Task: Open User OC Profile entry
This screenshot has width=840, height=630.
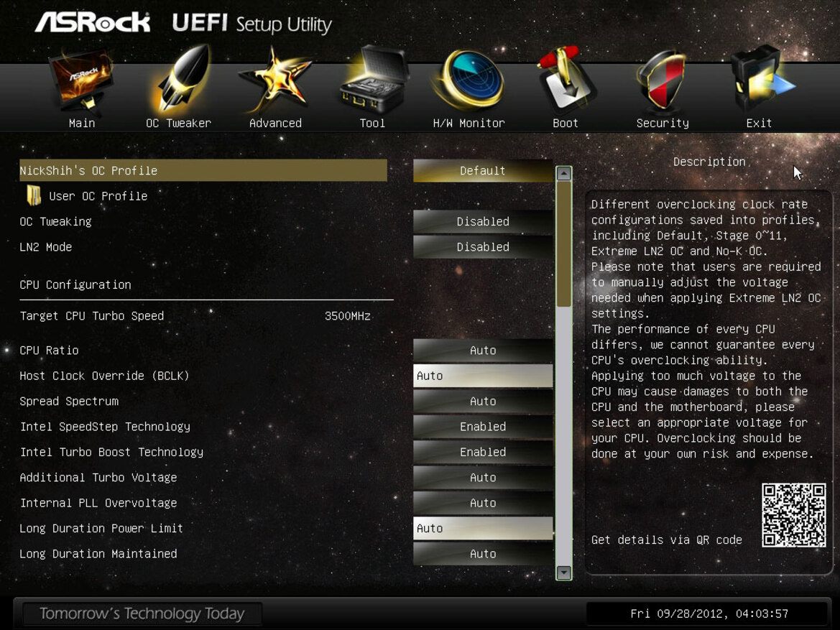Action: 98,196
